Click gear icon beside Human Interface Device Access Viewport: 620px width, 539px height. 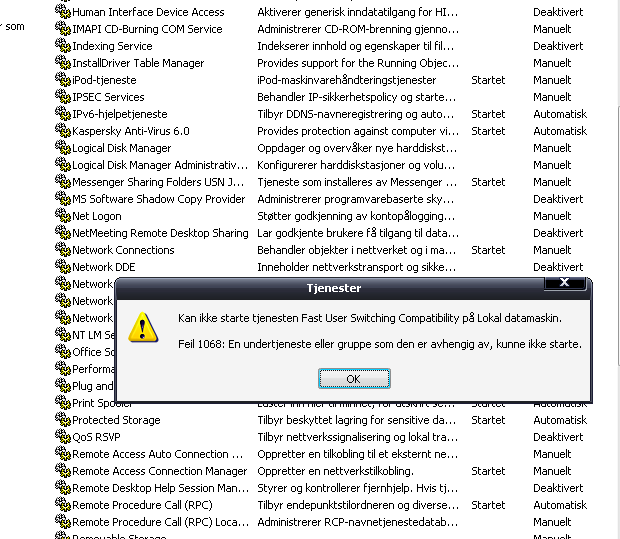tap(62, 11)
